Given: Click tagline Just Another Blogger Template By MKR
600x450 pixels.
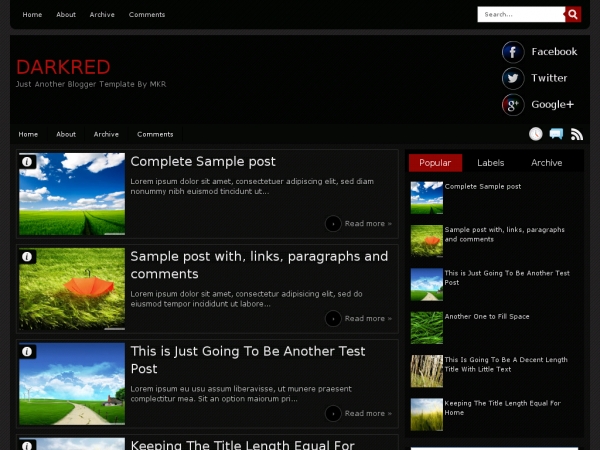Looking at the screenshot, I should point(91,84).
